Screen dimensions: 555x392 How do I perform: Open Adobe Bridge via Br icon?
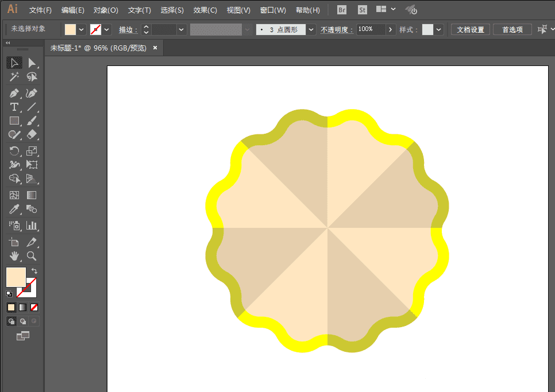(x=342, y=10)
